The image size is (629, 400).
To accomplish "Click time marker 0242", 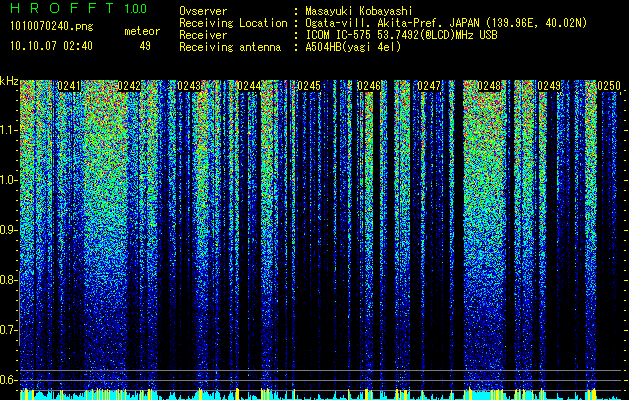I will click(129, 86).
